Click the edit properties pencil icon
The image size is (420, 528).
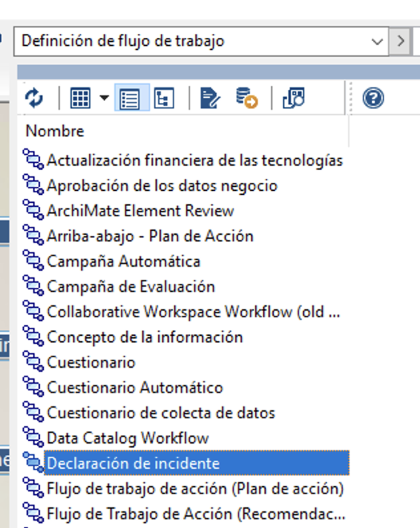pyautogui.click(x=210, y=98)
